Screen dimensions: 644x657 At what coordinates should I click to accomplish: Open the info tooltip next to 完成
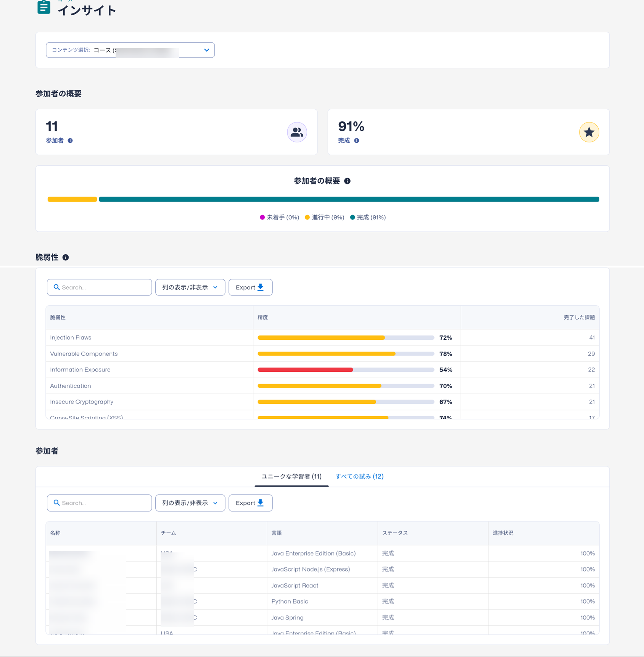357,140
